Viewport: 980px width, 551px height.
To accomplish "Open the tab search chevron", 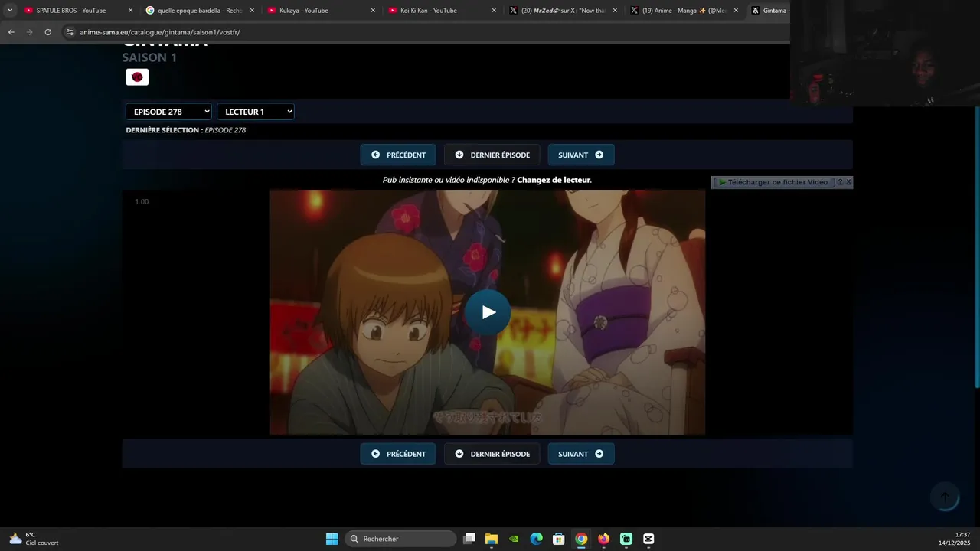I will click(10, 11).
